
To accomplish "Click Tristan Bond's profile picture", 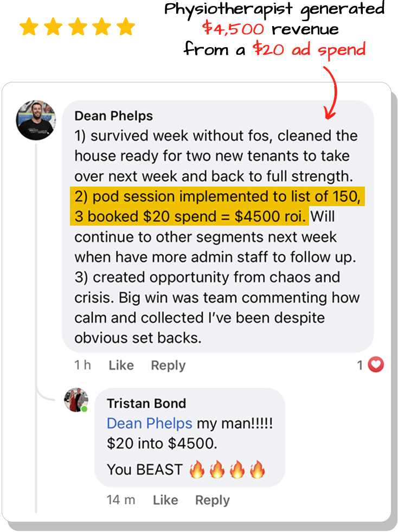I will pyautogui.click(x=76, y=400).
